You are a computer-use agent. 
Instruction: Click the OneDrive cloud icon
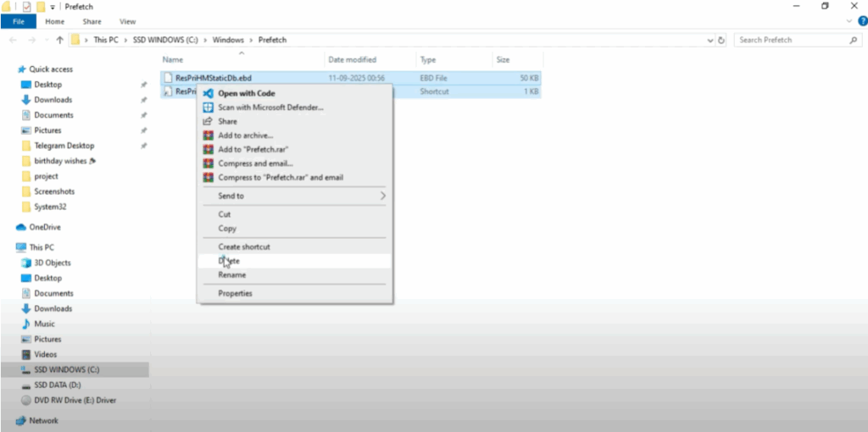[21, 227]
